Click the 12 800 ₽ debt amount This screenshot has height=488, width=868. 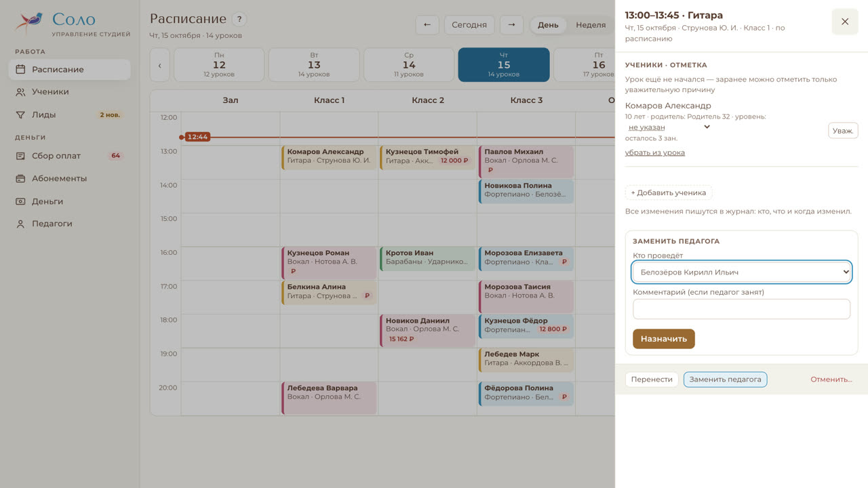553,329
